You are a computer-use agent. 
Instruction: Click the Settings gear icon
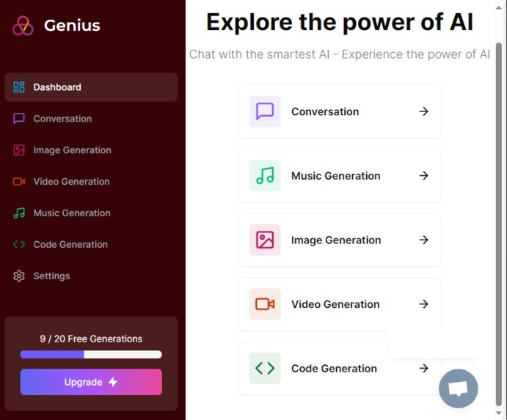(19, 276)
